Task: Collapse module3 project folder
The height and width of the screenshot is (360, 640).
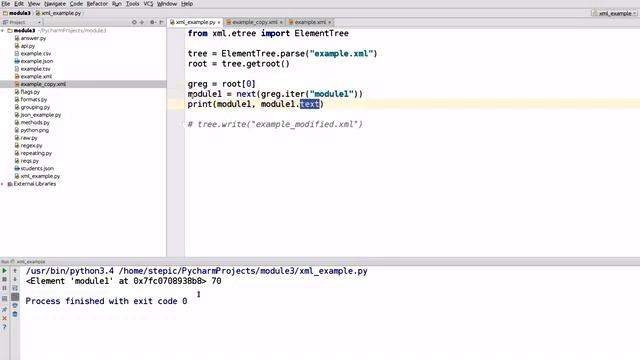Action: [x=3, y=31]
